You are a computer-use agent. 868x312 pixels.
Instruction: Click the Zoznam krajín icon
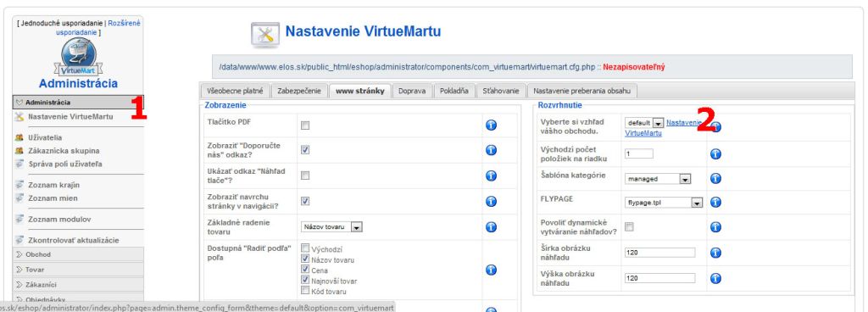[19, 185]
